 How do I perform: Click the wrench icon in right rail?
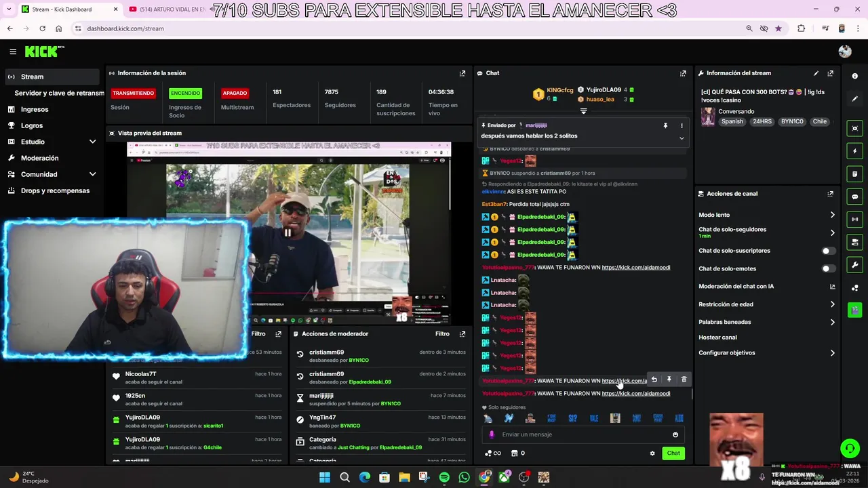coord(855,265)
